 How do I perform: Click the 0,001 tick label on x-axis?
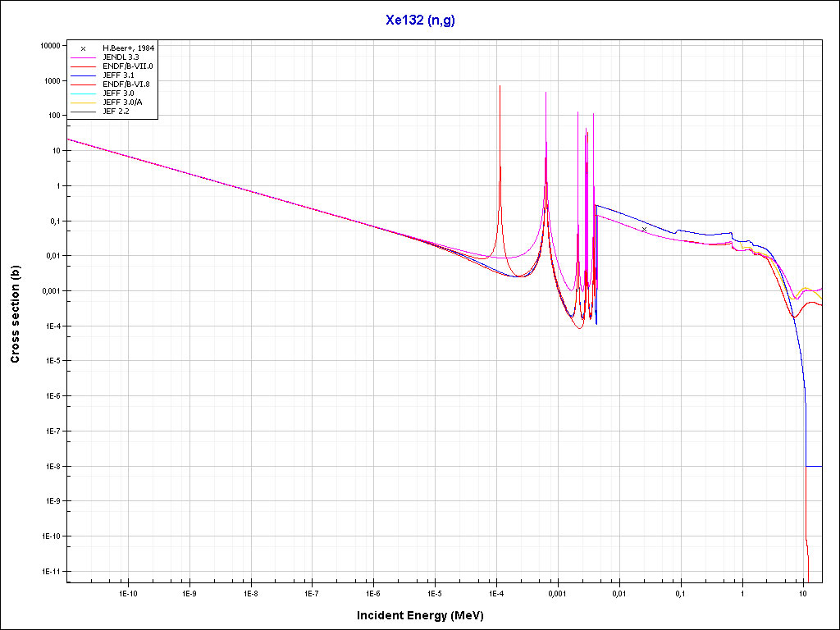tap(557, 592)
